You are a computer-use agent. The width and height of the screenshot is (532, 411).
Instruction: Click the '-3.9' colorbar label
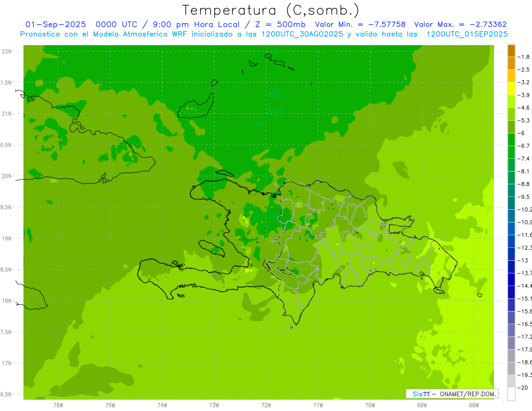[x=524, y=95]
